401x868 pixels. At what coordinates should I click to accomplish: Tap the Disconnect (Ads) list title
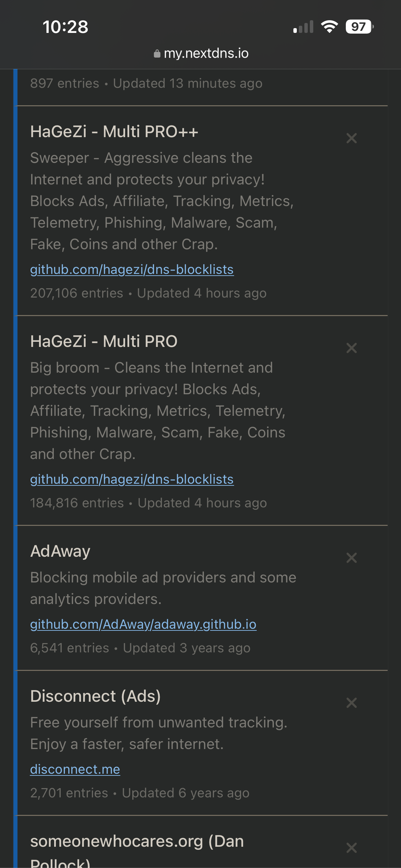tap(96, 697)
